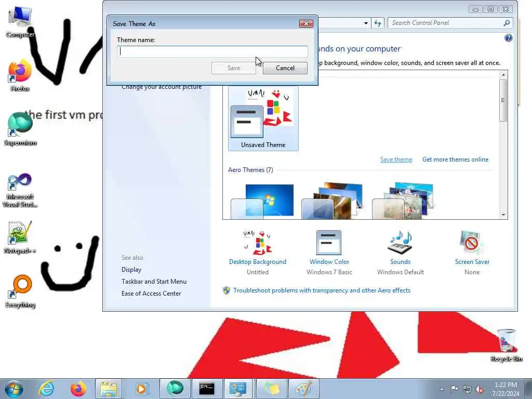Launch Internet Explorer from the taskbar
Screen dimensions: 532x399
46,389
